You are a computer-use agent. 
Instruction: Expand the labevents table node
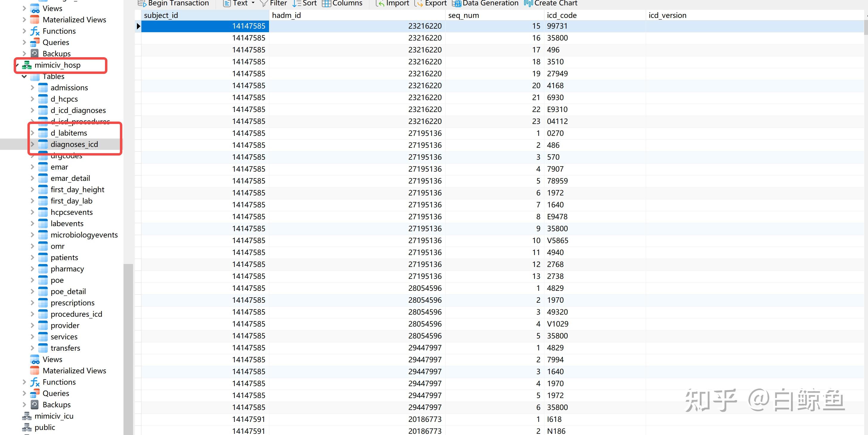coord(32,223)
